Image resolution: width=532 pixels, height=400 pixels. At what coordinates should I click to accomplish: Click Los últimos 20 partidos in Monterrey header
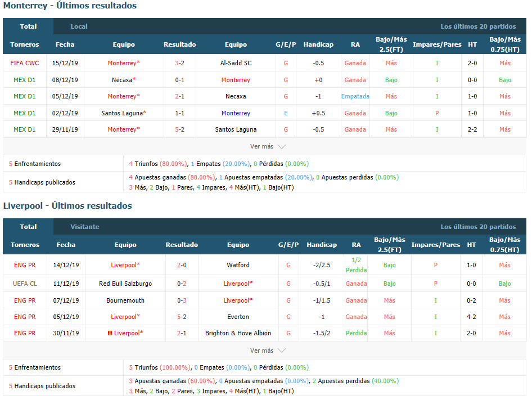click(x=478, y=26)
